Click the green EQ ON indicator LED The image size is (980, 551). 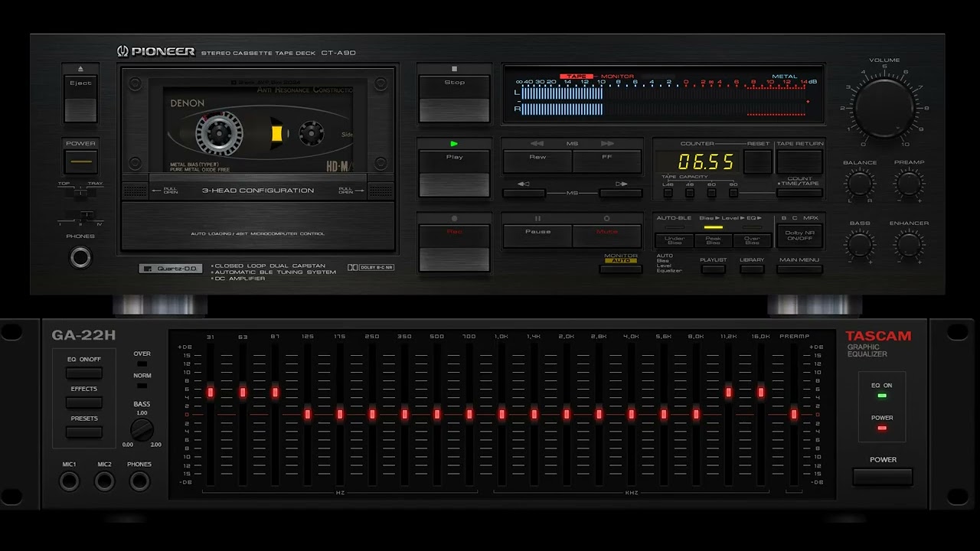click(x=882, y=396)
